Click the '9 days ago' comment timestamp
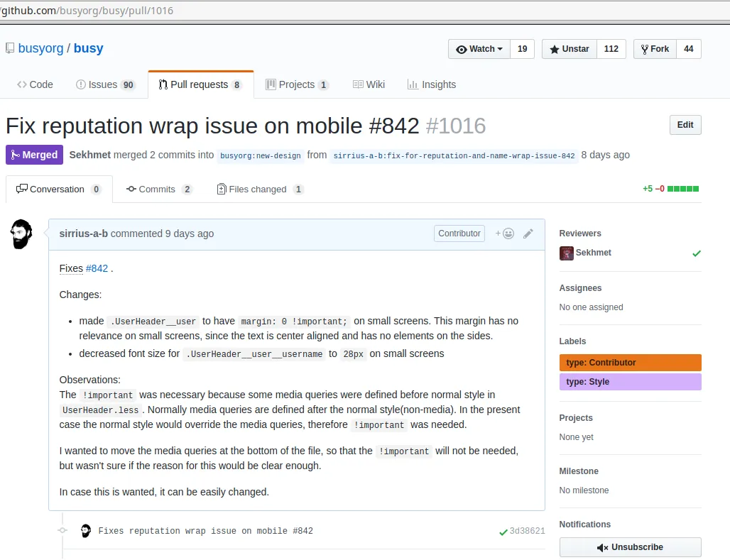 click(190, 234)
